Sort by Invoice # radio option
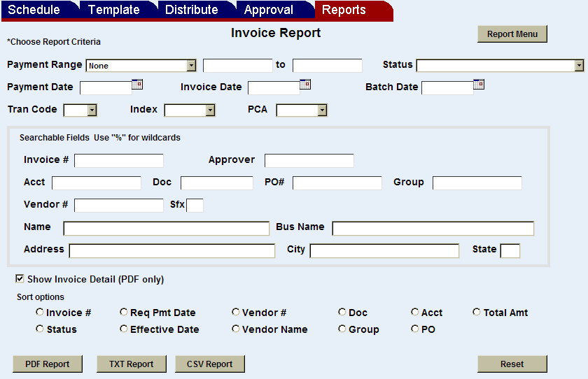Viewport: 588px width, 379px height. (x=40, y=312)
